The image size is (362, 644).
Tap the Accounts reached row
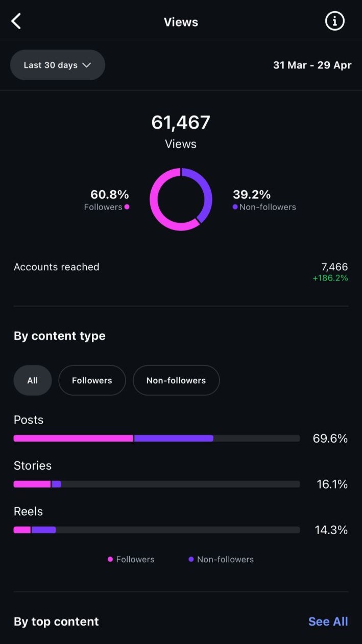(181, 272)
